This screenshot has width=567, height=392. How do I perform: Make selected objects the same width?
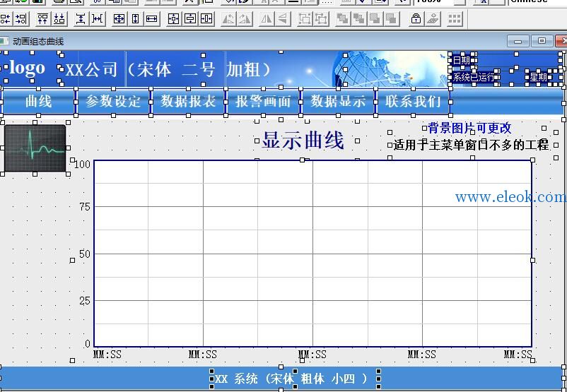(151, 19)
